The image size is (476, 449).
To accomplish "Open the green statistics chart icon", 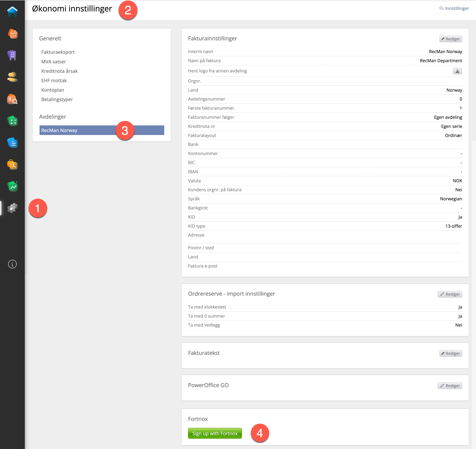I will 12,187.
